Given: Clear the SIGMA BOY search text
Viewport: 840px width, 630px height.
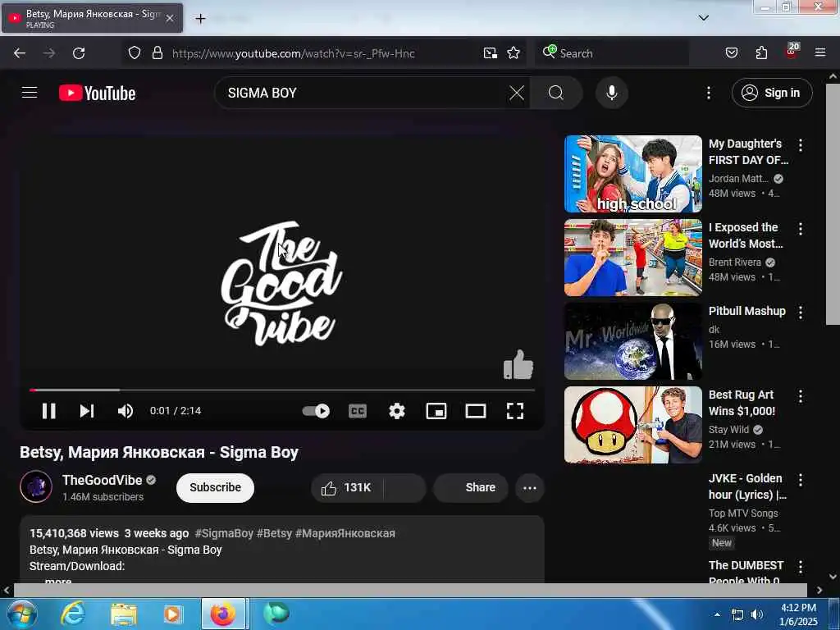Looking at the screenshot, I should (517, 93).
